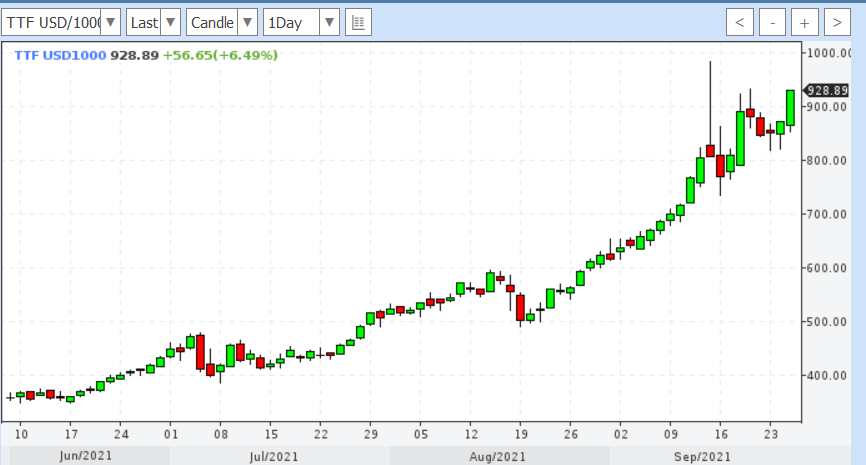Click date label 12 on time axis
This screenshot has height=465, width=866.
tap(471, 435)
